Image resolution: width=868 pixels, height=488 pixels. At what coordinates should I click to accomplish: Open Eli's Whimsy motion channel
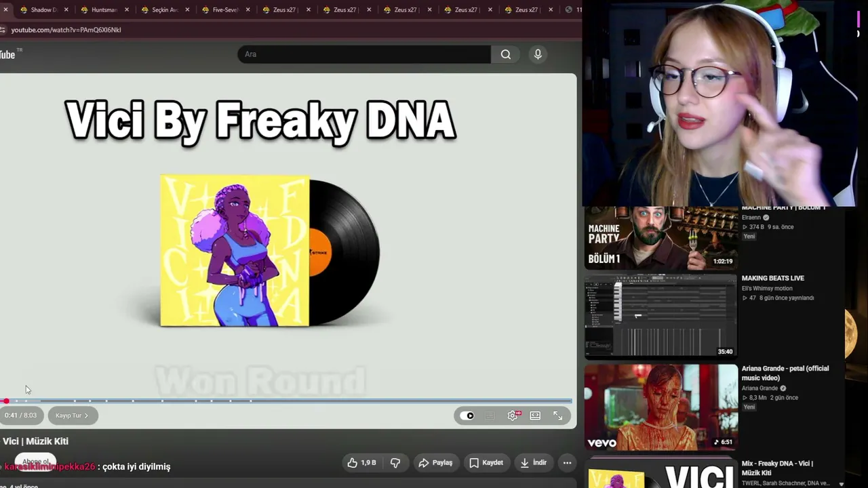767,288
